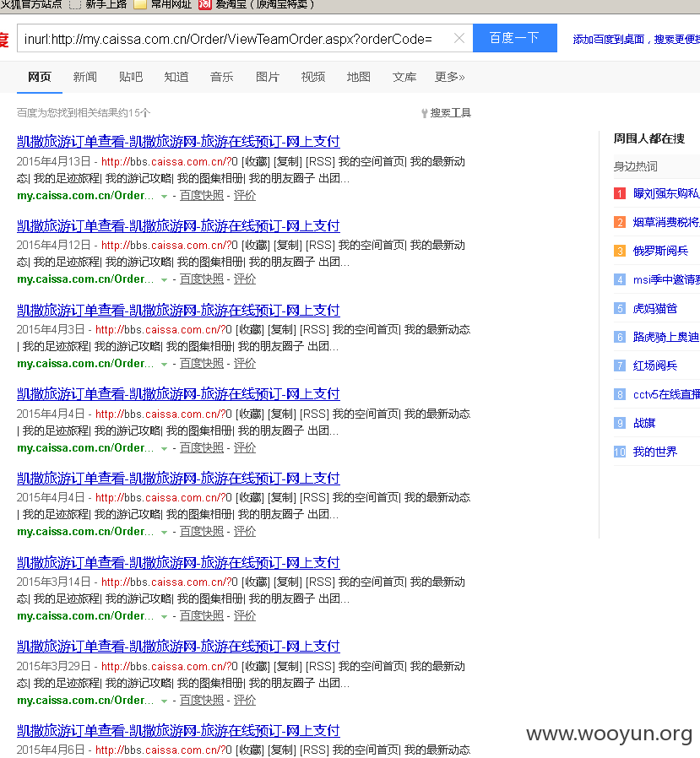Click 评价 on the 3月14日 result
The image size is (700, 758).
pyautogui.click(x=245, y=615)
